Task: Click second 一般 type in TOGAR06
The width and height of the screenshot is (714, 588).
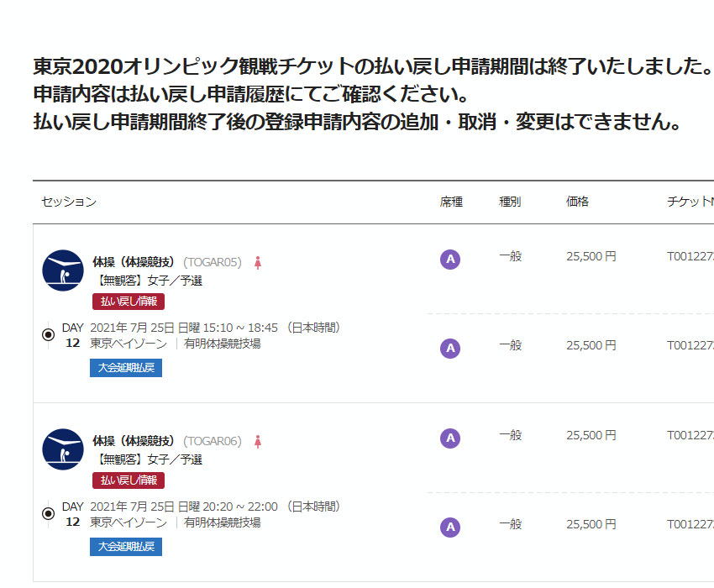Action: tap(511, 525)
